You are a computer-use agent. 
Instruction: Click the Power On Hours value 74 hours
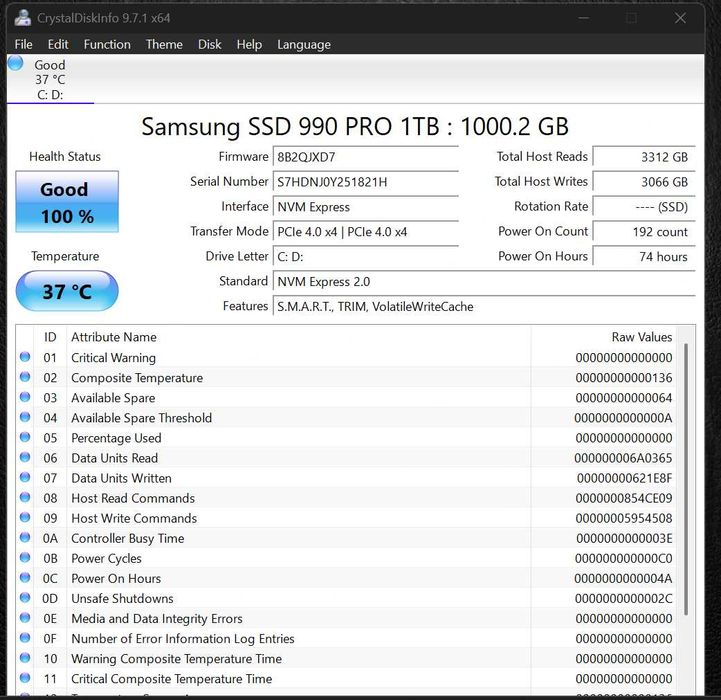644,257
